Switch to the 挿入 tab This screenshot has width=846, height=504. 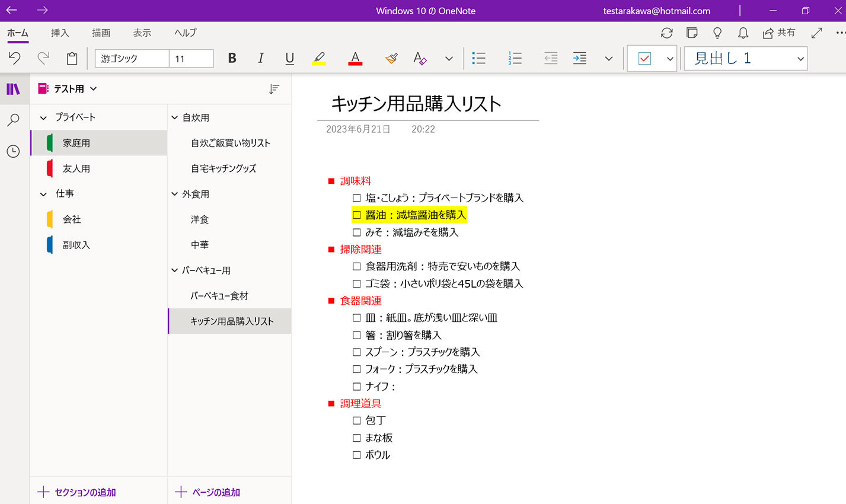60,33
